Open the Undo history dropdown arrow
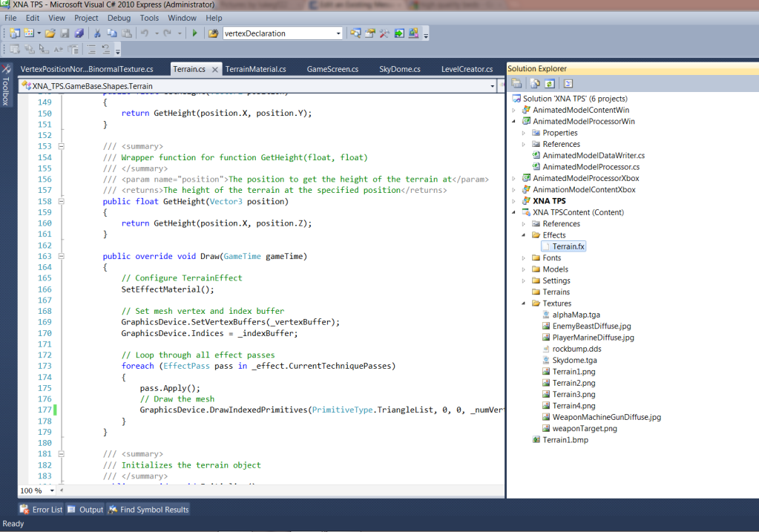Viewport: 759px width, 532px height. (x=157, y=33)
